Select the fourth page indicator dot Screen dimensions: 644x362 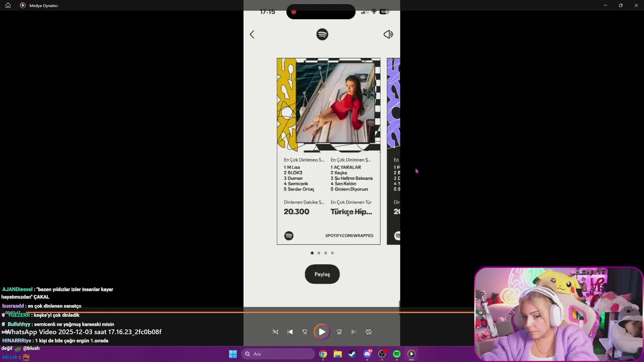(x=332, y=253)
